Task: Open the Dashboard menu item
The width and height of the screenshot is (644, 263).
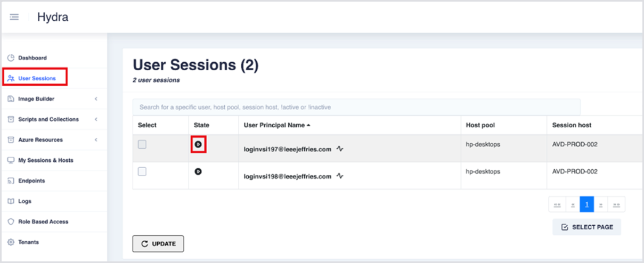Action: 32,58
